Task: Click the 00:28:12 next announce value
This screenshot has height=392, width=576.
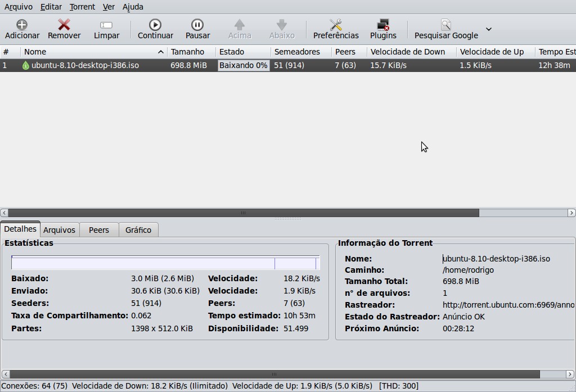Action: click(458, 328)
